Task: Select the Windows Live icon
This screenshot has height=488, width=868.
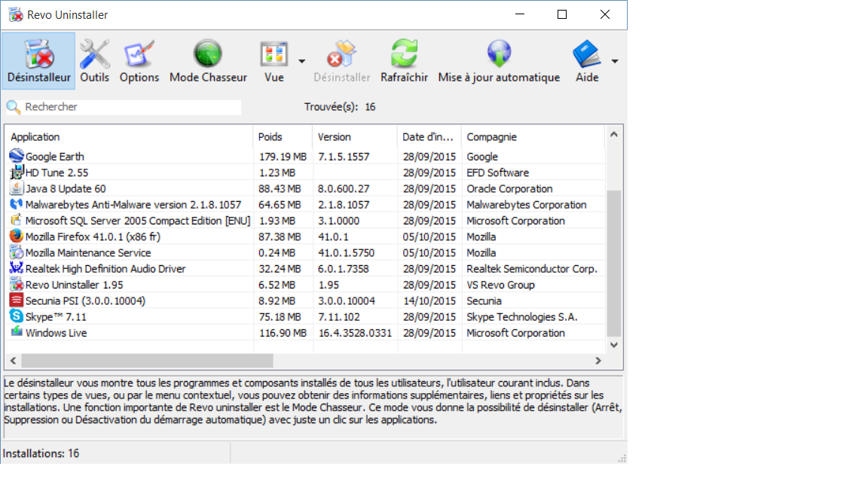Action: tap(16, 333)
